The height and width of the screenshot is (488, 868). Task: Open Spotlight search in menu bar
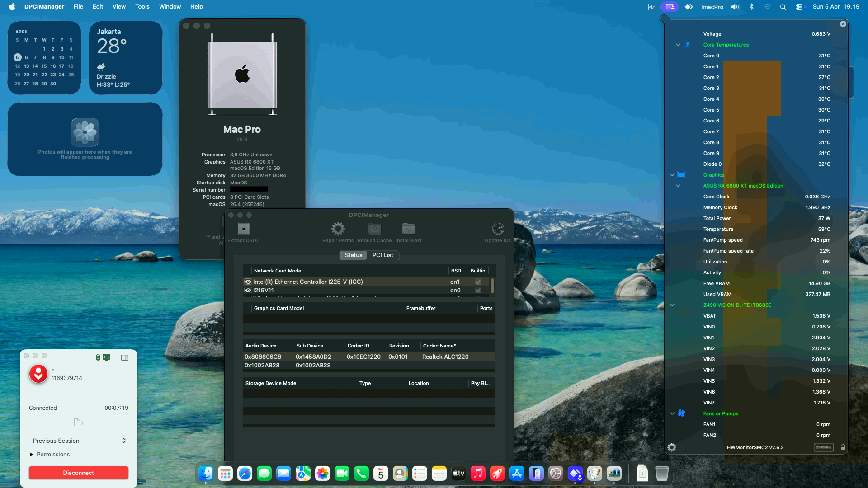[783, 7]
